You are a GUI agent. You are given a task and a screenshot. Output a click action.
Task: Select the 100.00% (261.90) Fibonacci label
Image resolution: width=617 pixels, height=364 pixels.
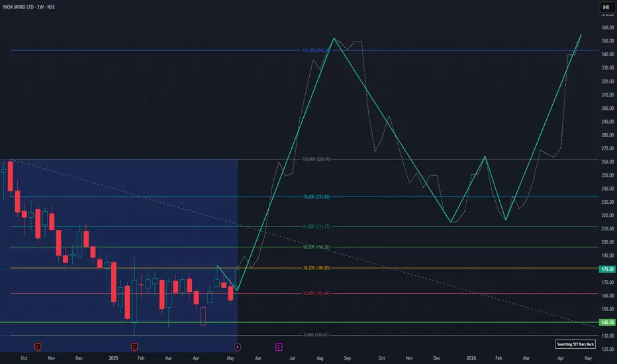click(x=316, y=159)
